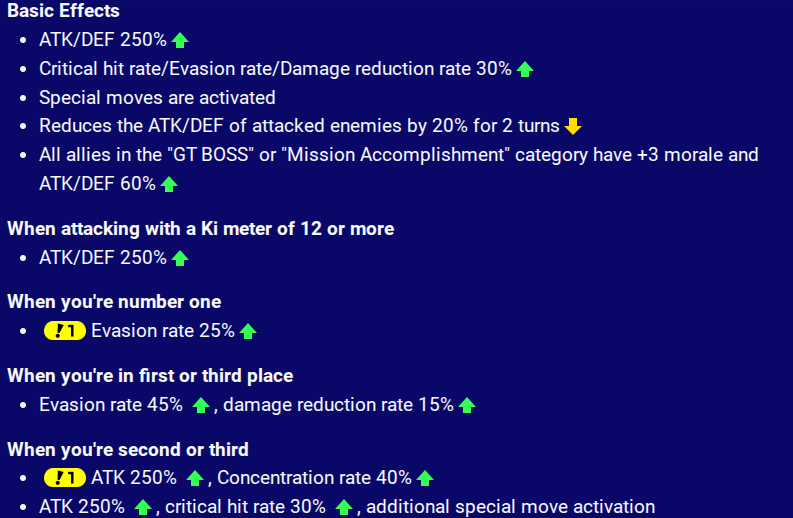The height and width of the screenshot is (518, 793).
Task: Click yellow down arrow after 2 turns
Action: 572,126
